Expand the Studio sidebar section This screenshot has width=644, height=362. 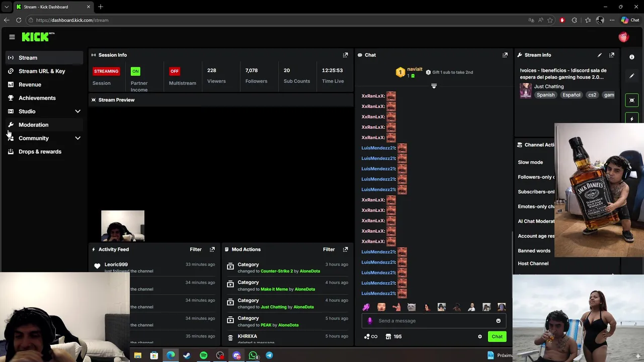pyautogui.click(x=77, y=111)
